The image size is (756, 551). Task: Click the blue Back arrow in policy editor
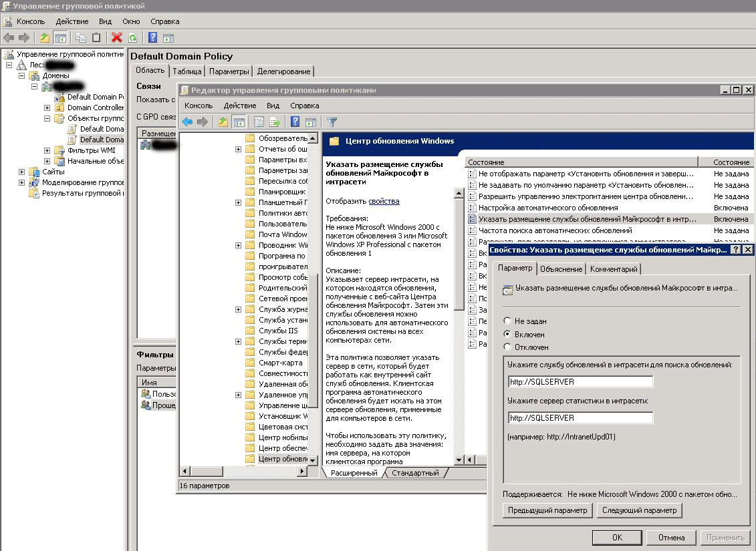click(x=188, y=122)
